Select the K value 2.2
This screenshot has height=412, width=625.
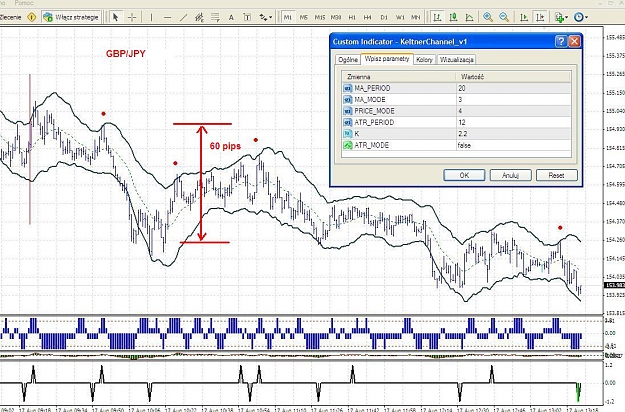point(513,134)
